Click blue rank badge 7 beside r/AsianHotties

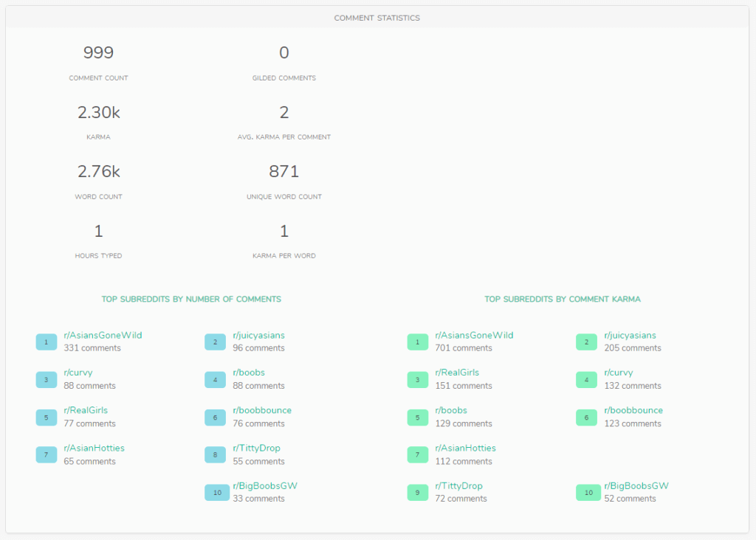47,454
